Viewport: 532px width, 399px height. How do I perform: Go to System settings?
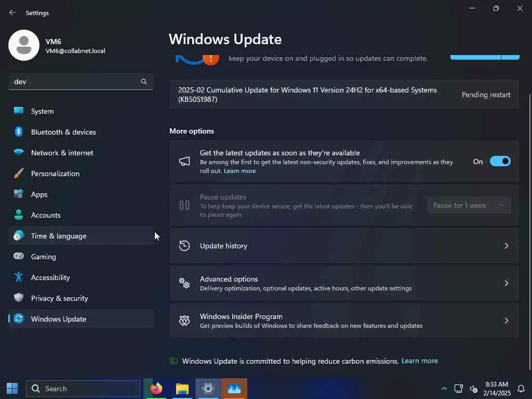81,111
